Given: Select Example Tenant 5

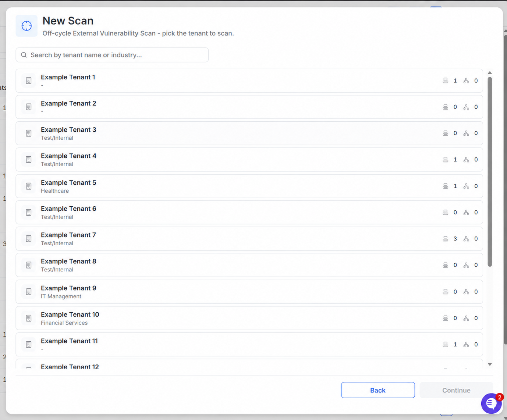Looking at the screenshot, I should pyautogui.click(x=249, y=186).
